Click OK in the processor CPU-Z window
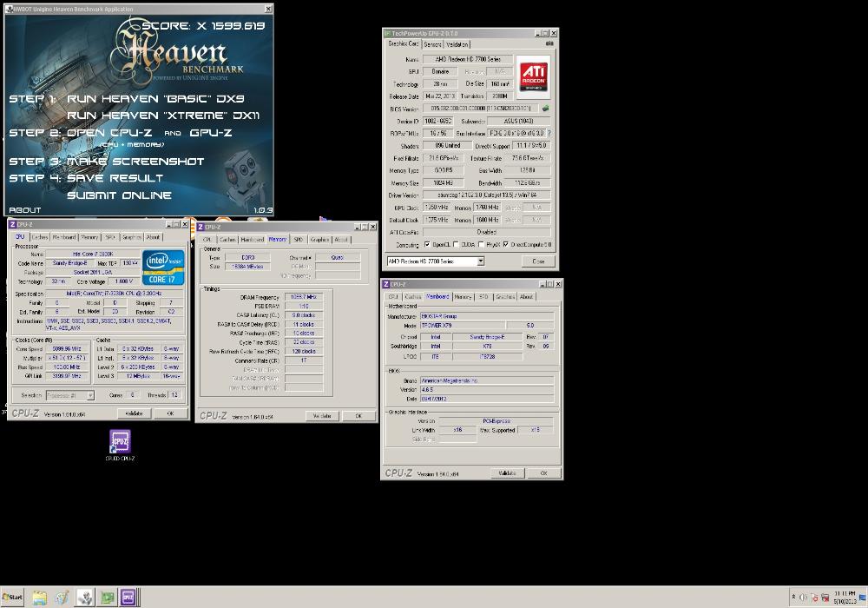This screenshot has height=608, width=868. click(170, 413)
